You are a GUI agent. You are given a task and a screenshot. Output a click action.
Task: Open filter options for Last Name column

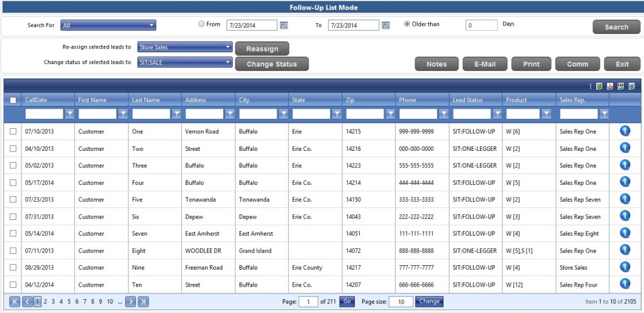177,114
